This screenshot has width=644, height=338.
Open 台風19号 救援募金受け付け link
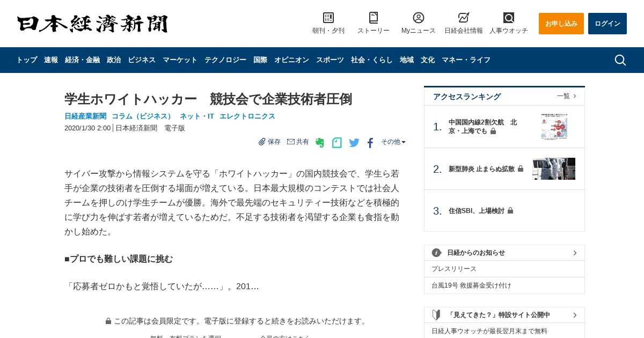coord(471,285)
